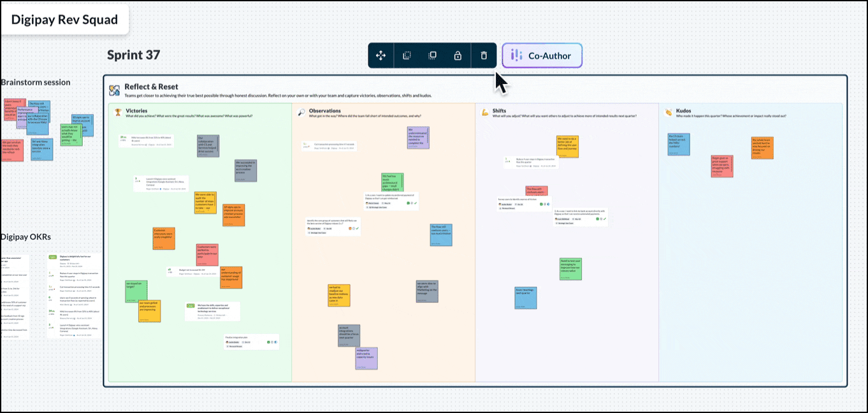Click the Shifts flexed arm icon

pyautogui.click(x=486, y=112)
